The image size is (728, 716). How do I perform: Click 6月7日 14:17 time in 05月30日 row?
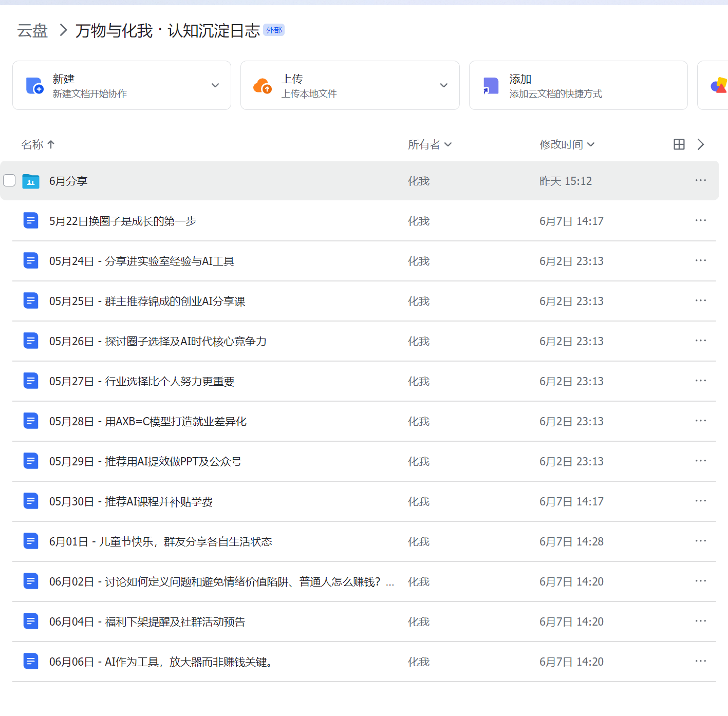tap(571, 501)
